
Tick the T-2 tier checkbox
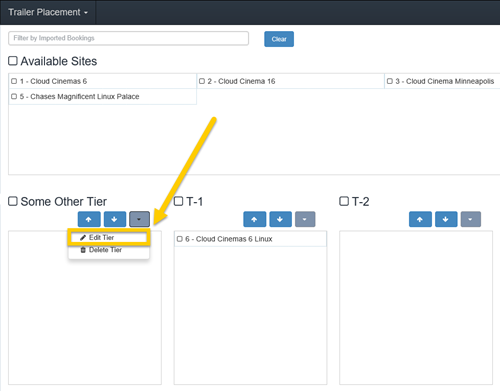click(344, 201)
